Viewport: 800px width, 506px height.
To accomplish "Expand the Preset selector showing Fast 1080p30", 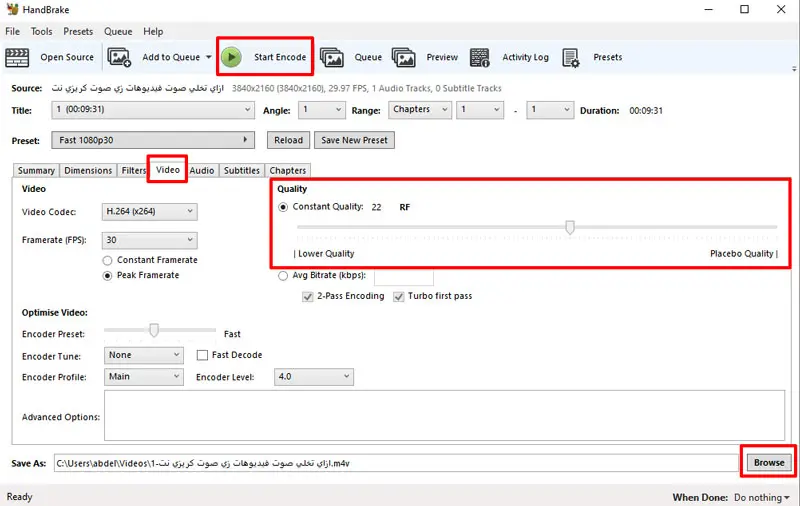I will [153, 140].
